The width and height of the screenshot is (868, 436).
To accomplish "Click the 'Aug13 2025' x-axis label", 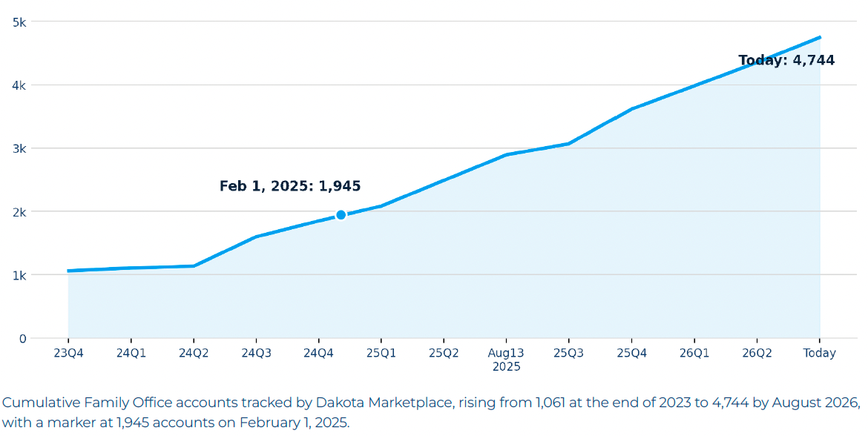I will pos(506,360).
